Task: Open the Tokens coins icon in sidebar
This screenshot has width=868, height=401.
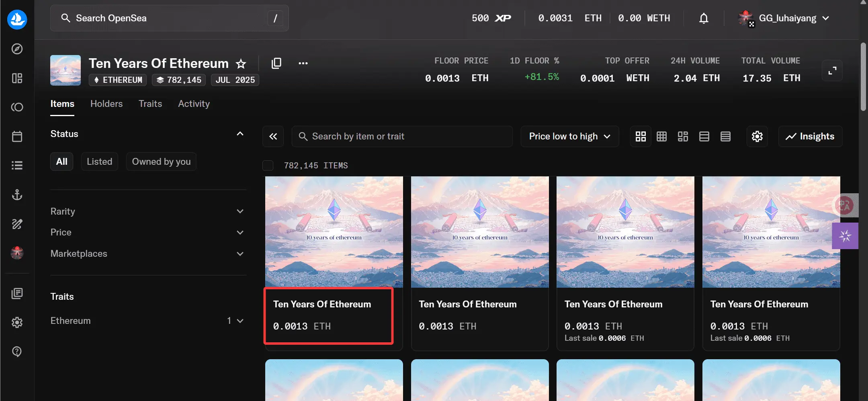Action: pyautogui.click(x=17, y=107)
